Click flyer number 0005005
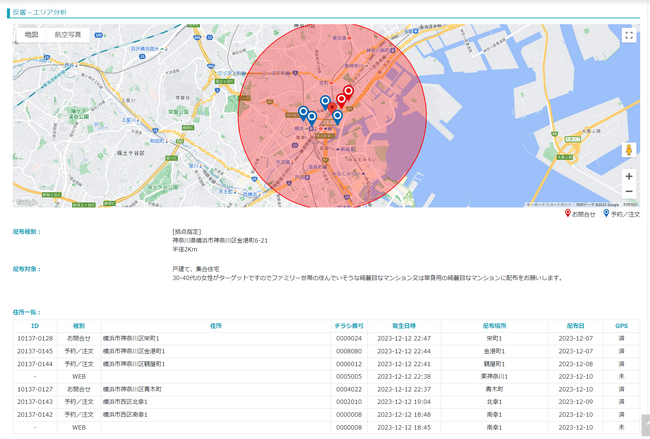The image size is (650, 439). (x=349, y=377)
